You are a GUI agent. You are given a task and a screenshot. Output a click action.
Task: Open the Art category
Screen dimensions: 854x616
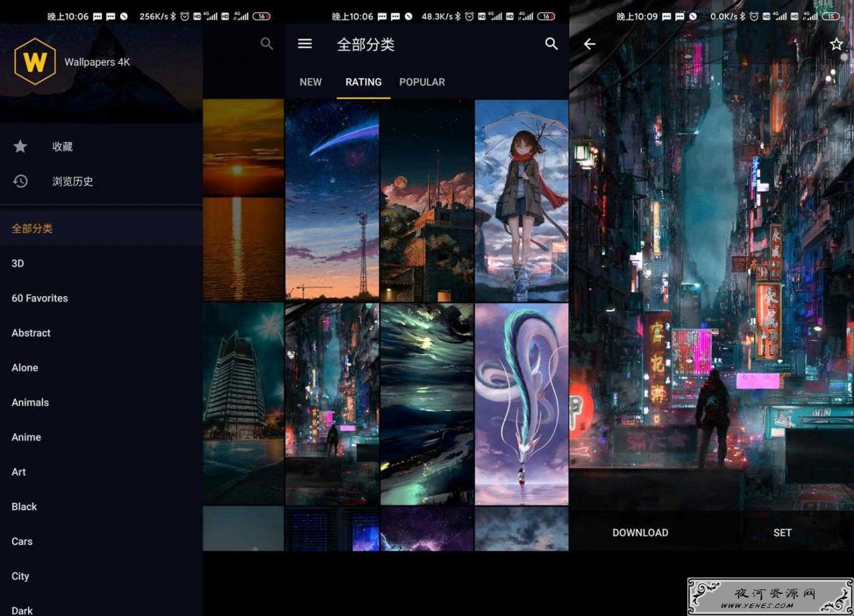point(101,471)
